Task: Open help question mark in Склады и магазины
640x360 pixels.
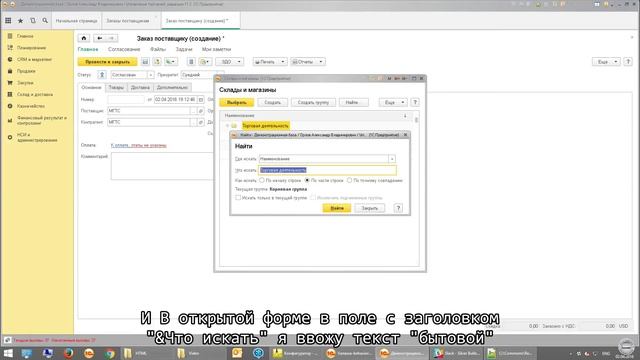Action: [415, 102]
